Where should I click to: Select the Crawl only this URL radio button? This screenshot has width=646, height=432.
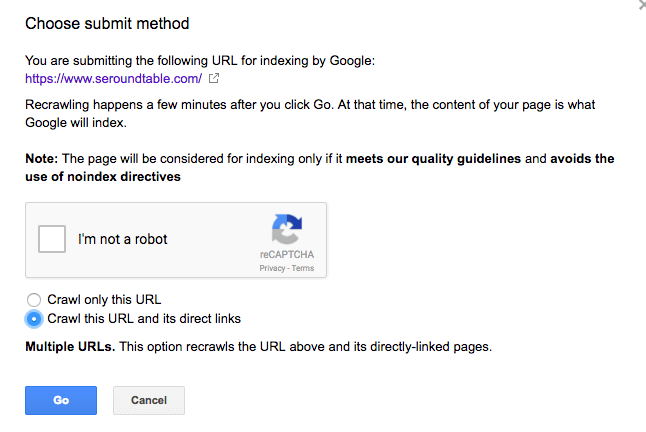coord(34,299)
